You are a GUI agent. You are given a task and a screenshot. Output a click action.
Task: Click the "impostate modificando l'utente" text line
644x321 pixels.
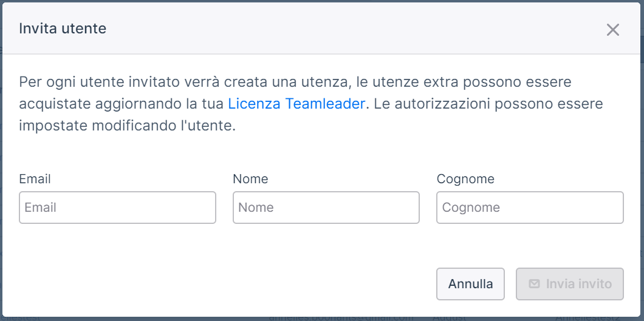click(128, 126)
